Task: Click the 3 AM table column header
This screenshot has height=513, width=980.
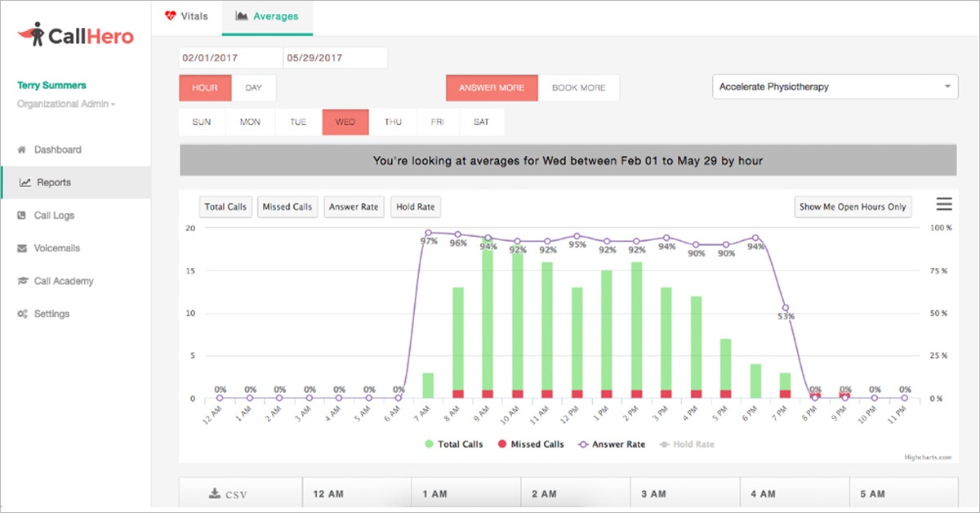Action: coord(684,494)
